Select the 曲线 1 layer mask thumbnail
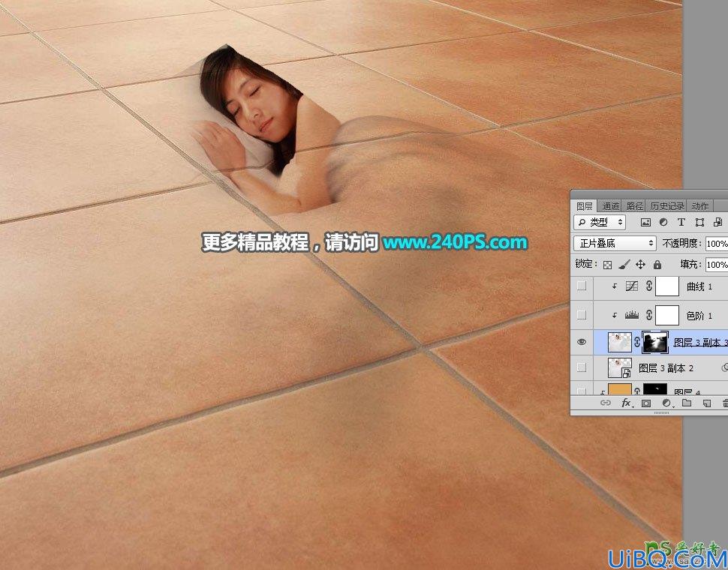Viewport: 728px width, 570px height. (x=667, y=286)
